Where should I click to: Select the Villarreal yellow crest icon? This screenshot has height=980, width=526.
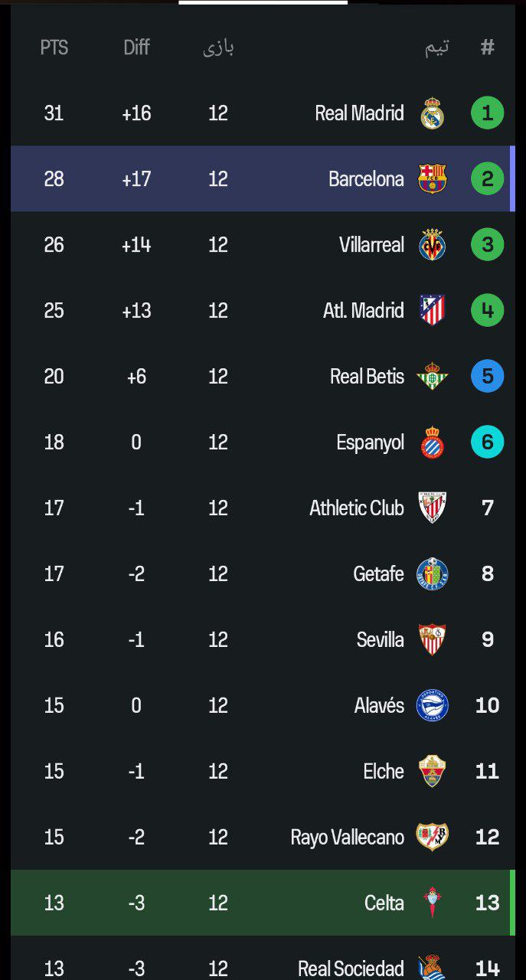point(433,245)
